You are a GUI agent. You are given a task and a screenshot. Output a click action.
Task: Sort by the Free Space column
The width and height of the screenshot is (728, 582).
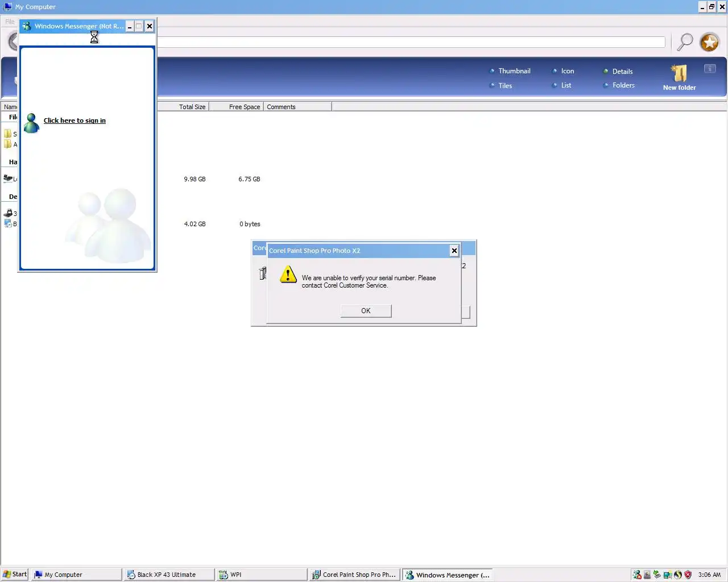236,107
